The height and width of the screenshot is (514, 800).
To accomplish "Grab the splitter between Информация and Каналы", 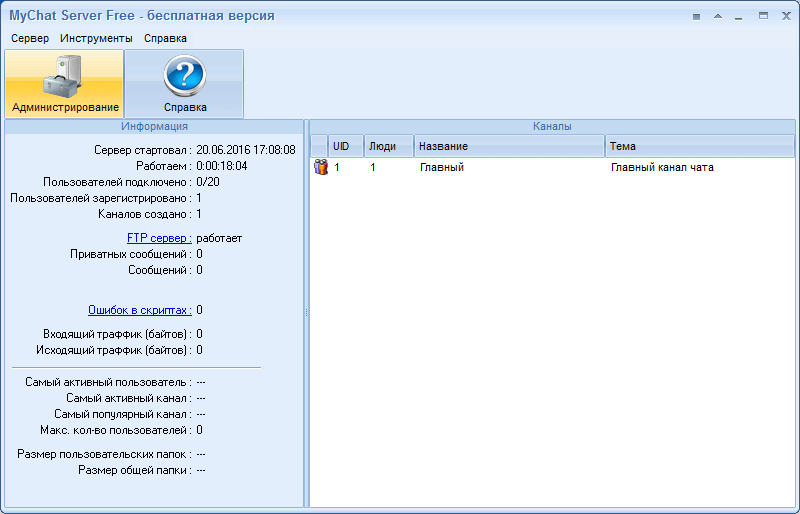I will [x=307, y=313].
